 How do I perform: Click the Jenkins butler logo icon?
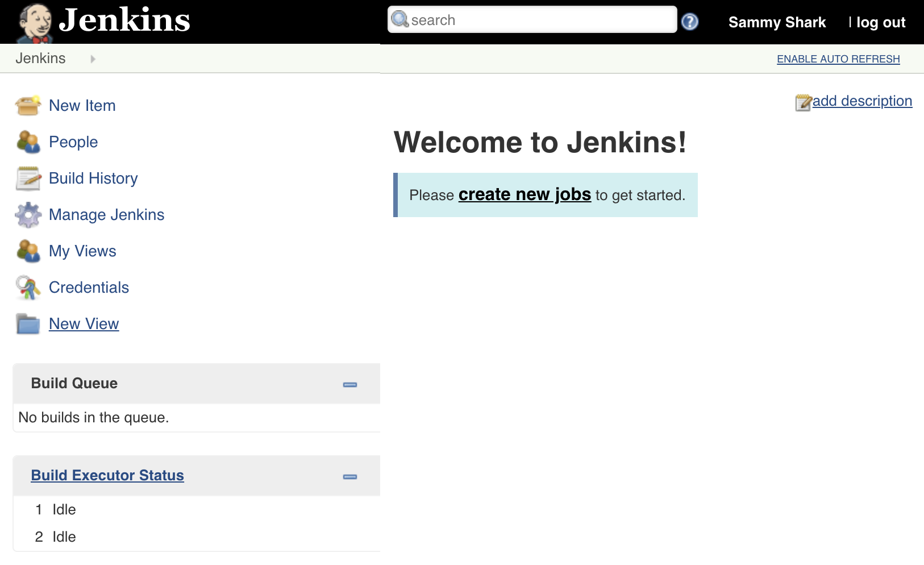(x=35, y=23)
